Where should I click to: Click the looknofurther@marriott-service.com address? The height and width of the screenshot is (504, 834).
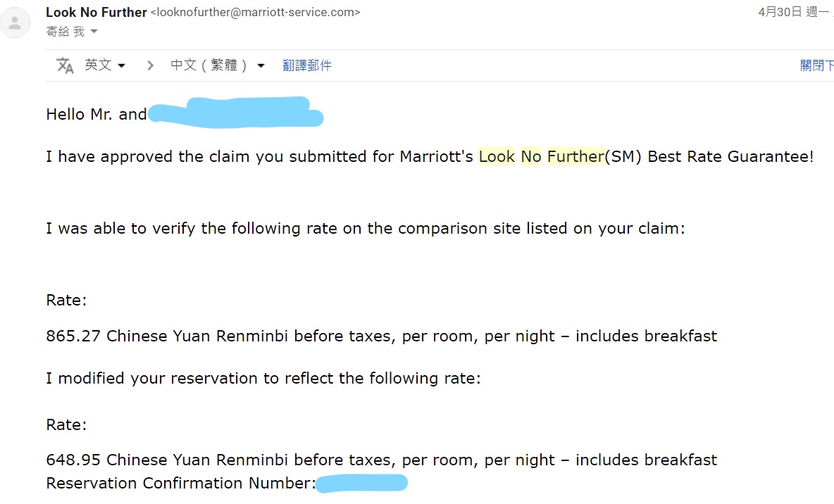tap(255, 12)
